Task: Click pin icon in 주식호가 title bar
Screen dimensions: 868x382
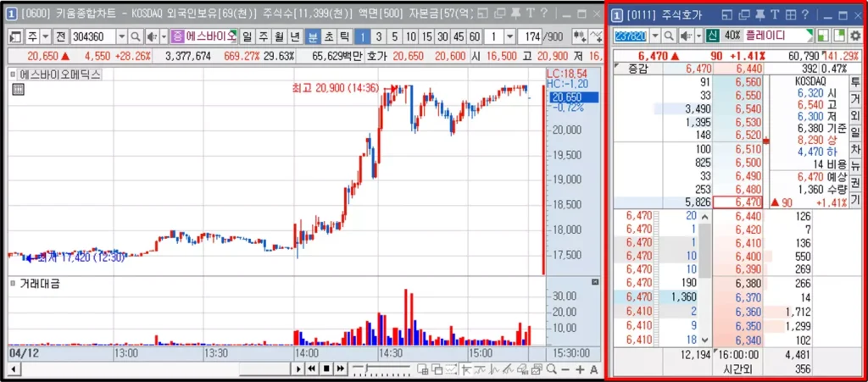Action: coord(760,15)
